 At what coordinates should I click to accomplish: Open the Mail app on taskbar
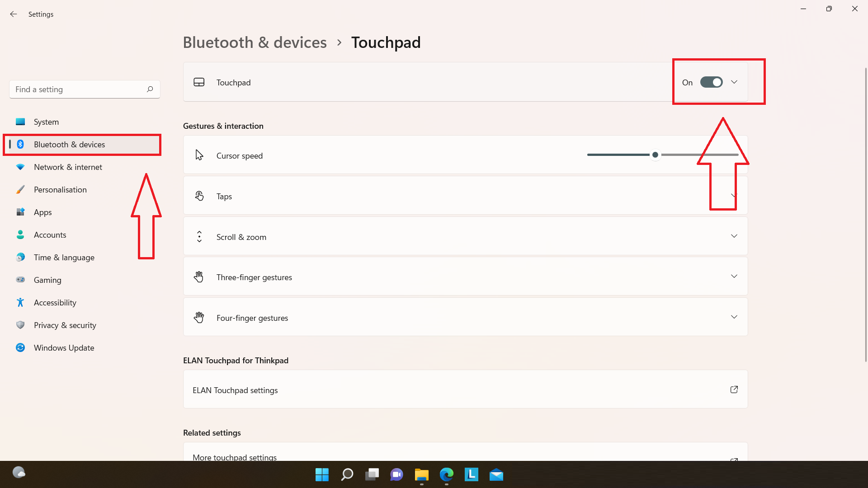click(x=496, y=474)
